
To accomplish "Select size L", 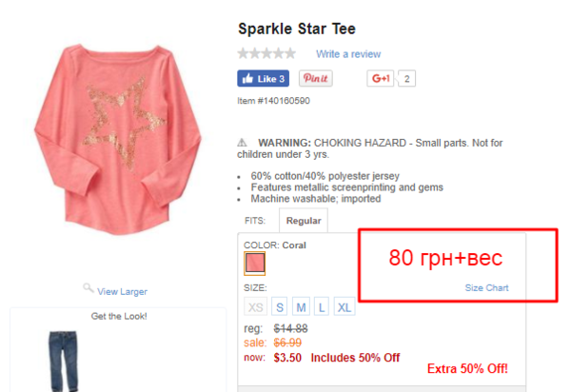I will [x=322, y=307].
